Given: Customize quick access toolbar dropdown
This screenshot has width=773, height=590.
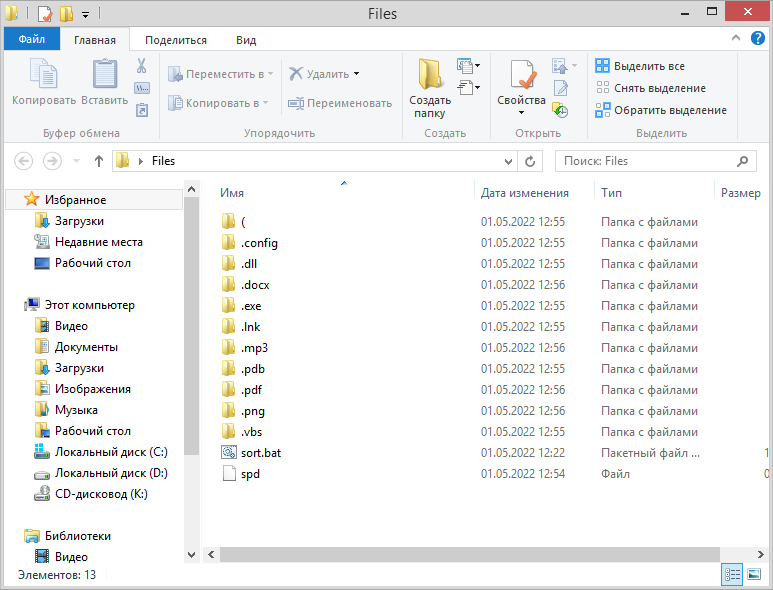Looking at the screenshot, I should tap(85, 14).
